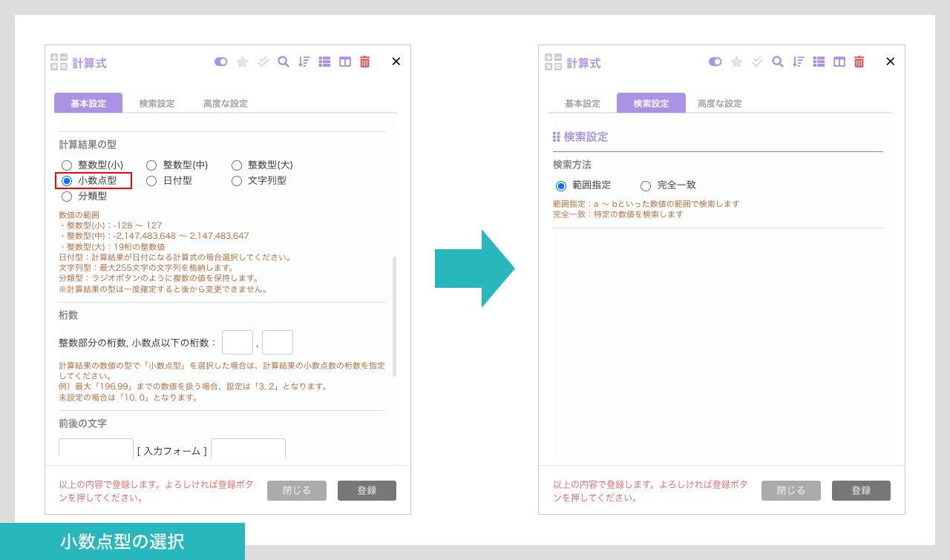
Task: Select the 小数点型 radio button
Action: tap(67, 181)
